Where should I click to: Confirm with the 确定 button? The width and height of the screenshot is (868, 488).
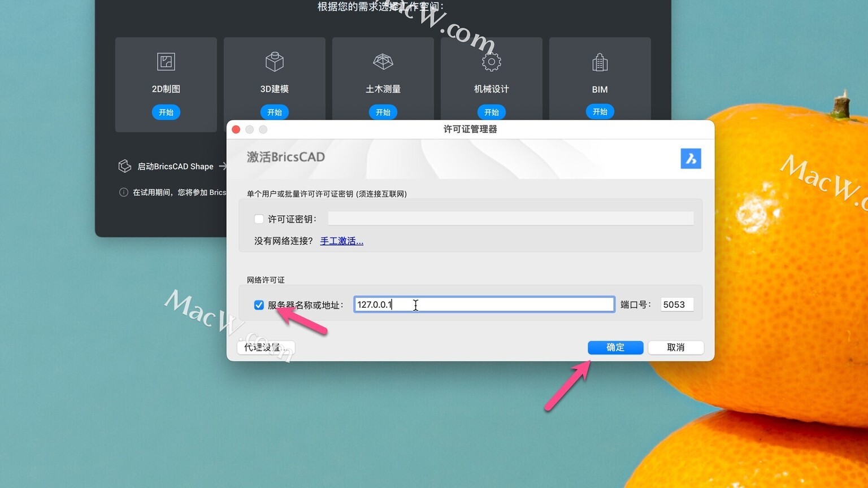click(615, 347)
